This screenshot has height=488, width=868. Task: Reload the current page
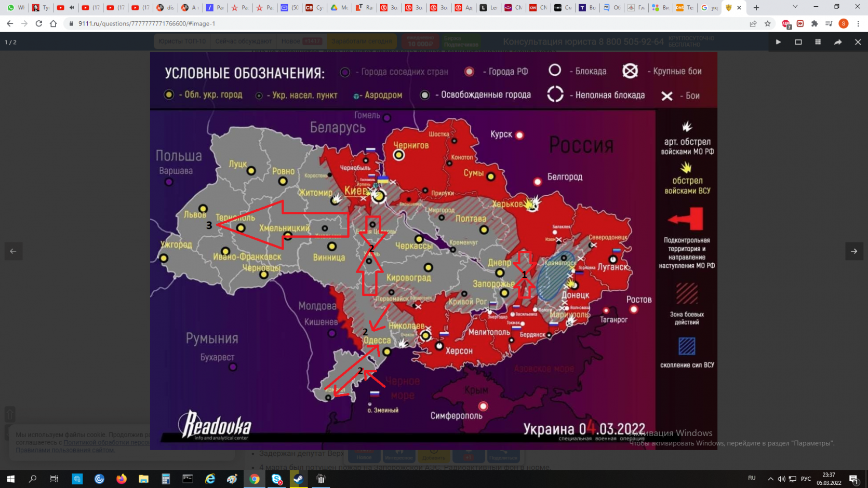pos(39,24)
